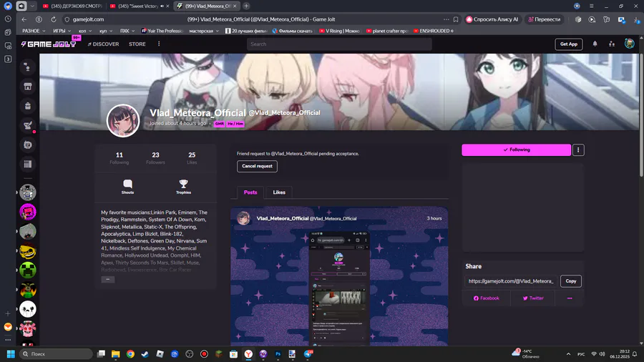644x362 pixels.
Task: Click the Get App button
Action: [x=568, y=44]
